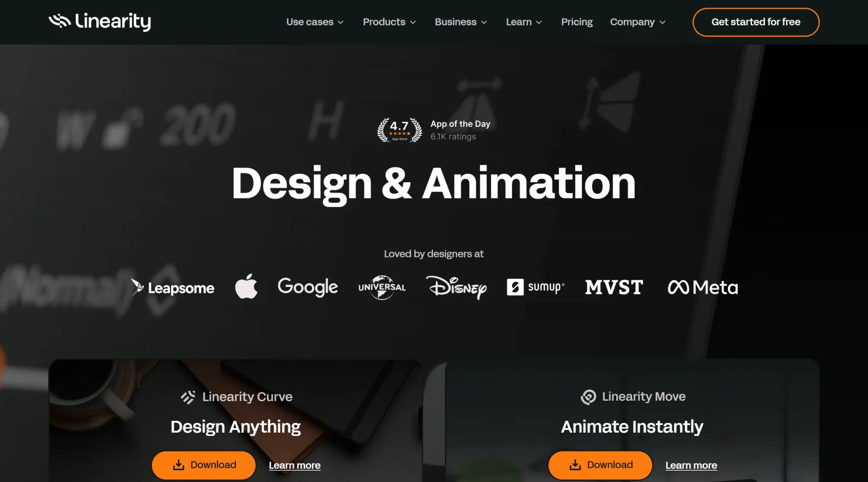This screenshot has height=482, width=868.
Task: Open Learn more for Linearity Curve
Action: pyautogui.click(x=295, y=466)
